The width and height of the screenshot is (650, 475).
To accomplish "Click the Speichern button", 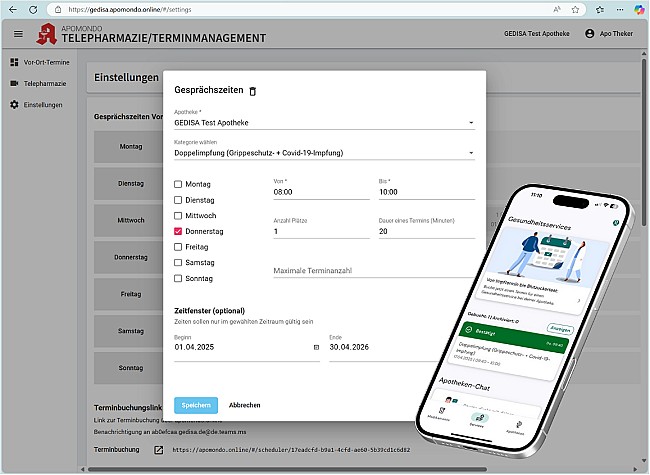I will [196, 405].
